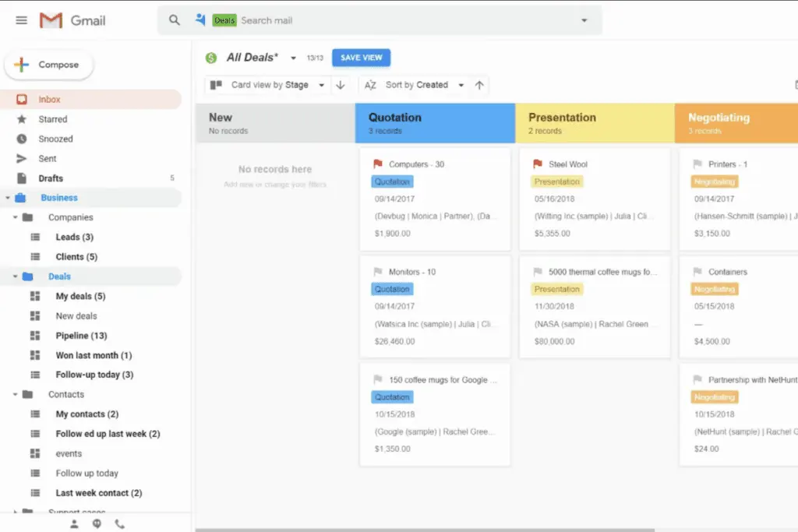This screenshot has height=532, width=798.
Task: Open the Follow up today contacts view
Action: tap(87, 474)
